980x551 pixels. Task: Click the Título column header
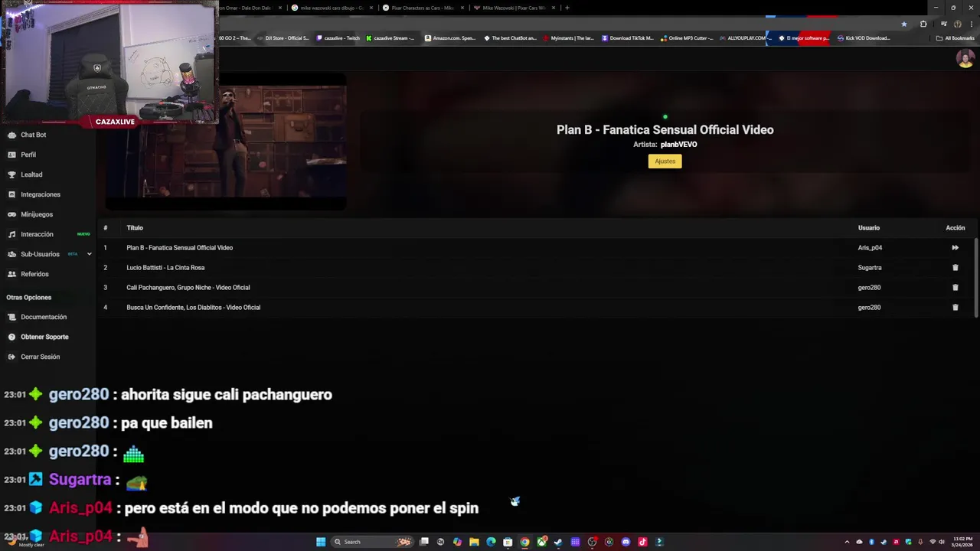(x=135, y=228)
